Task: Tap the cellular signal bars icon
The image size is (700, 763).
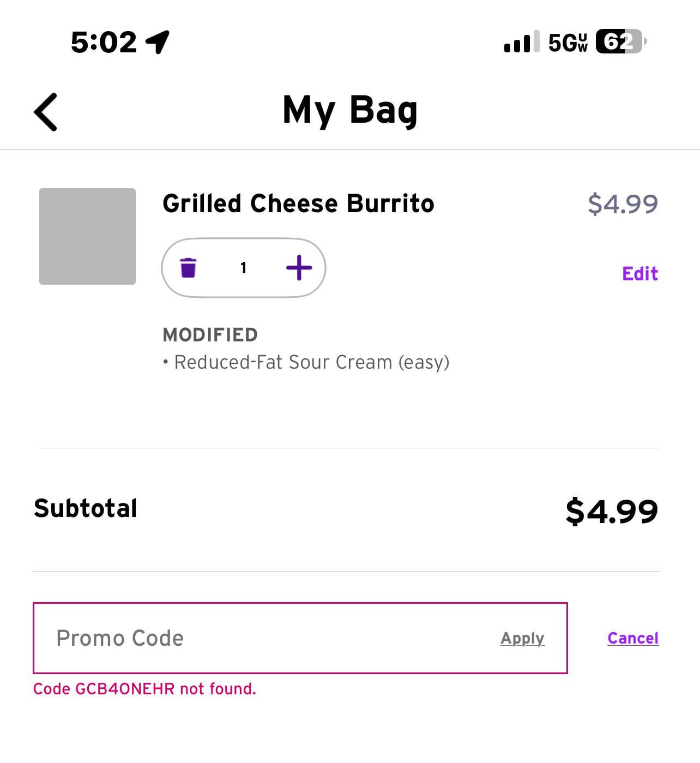Action: [x=522, y=42]
